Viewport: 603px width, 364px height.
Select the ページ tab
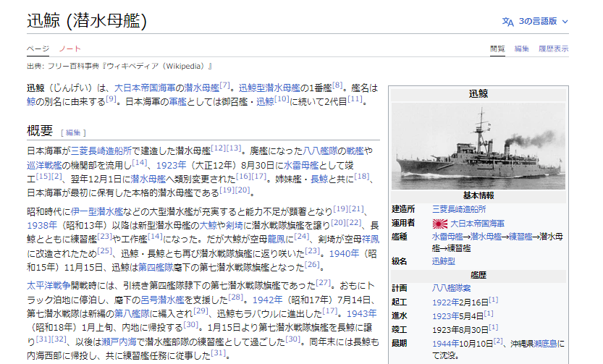point(38,48)
